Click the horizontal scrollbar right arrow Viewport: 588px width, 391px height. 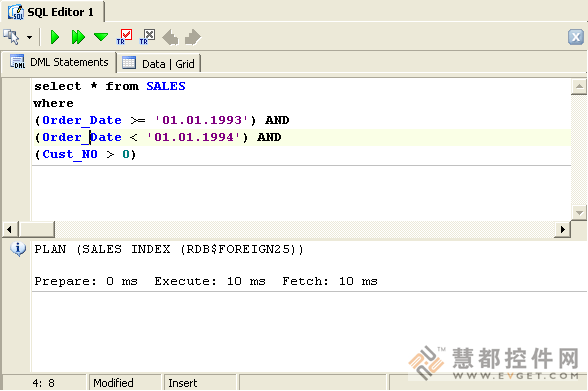562,229
